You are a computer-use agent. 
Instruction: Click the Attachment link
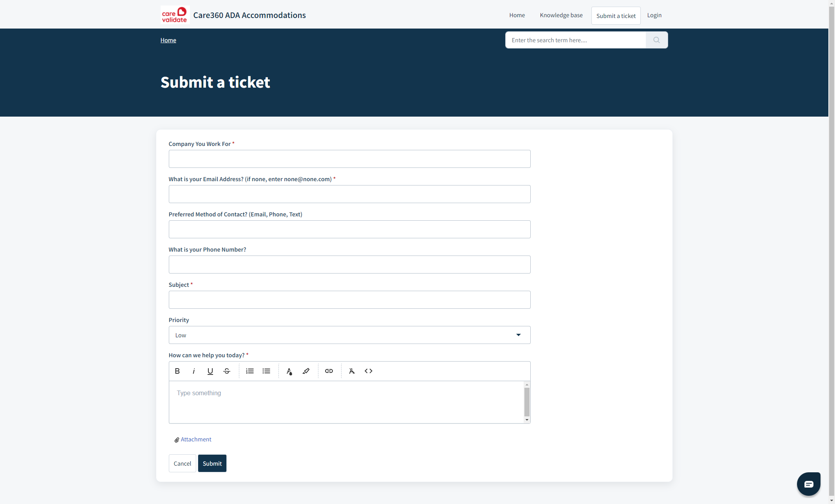(196, 439)
